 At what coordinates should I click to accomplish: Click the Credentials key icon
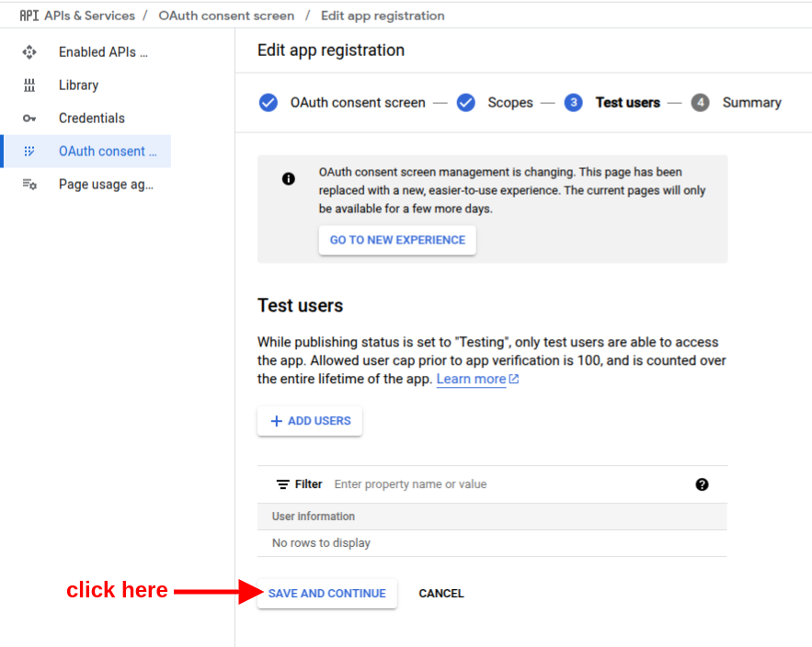pos(29,119)
